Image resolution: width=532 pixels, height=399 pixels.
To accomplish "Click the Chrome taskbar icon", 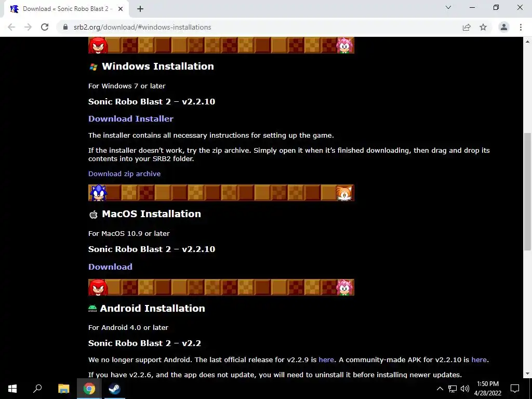I will pos(89,389).
